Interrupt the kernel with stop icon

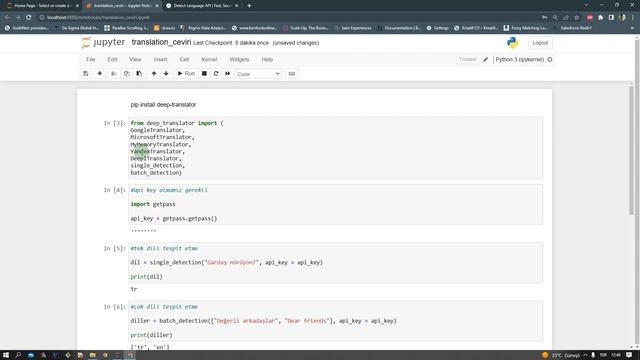point(204,73)
